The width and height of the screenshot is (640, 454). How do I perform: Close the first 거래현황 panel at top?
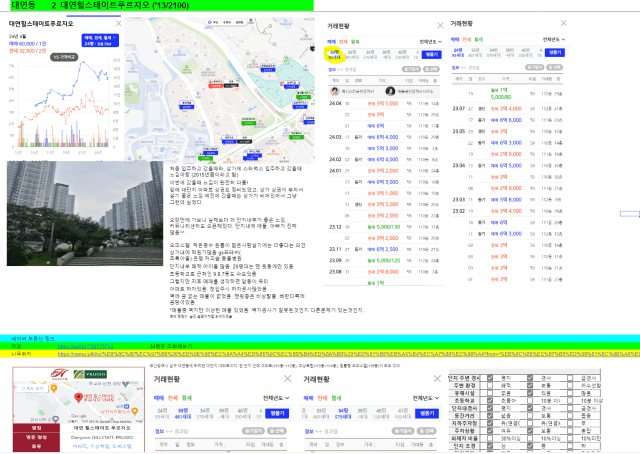tap(440, 26)
